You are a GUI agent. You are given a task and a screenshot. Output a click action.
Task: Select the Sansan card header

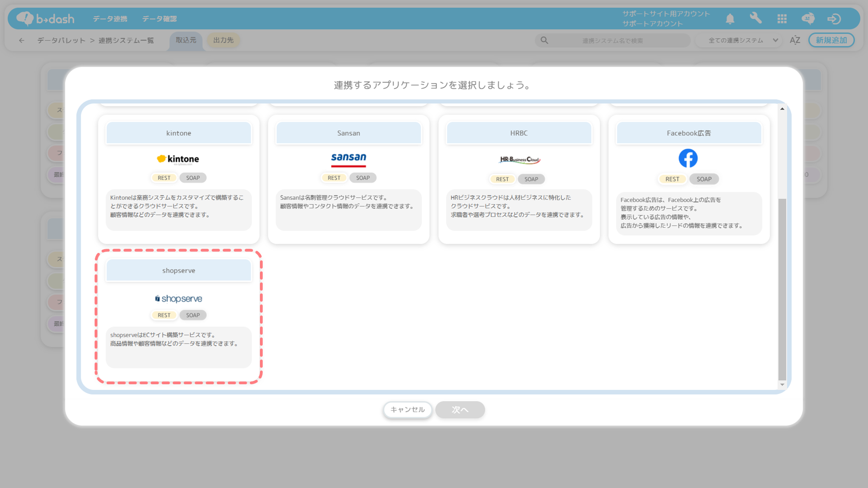click(x=349, y=133)
